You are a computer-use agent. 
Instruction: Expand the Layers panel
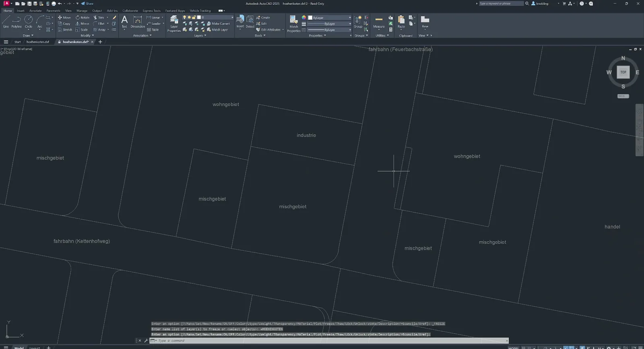point(200,35)
